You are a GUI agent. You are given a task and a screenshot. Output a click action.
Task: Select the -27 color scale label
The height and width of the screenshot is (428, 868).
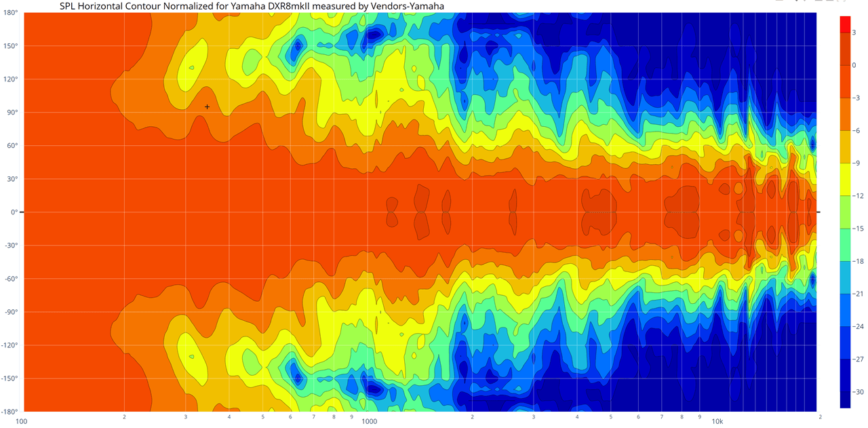[x=859, y=359]
